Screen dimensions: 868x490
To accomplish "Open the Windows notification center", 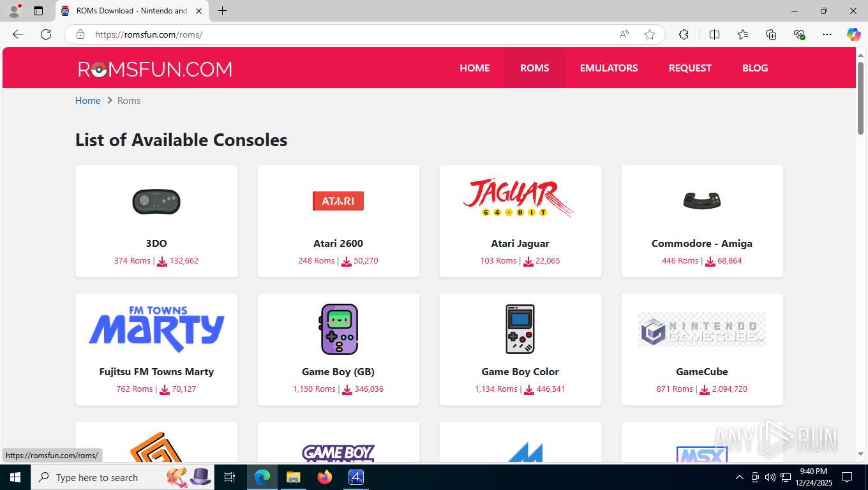I will pyautogui.click(x=847, y=477).
